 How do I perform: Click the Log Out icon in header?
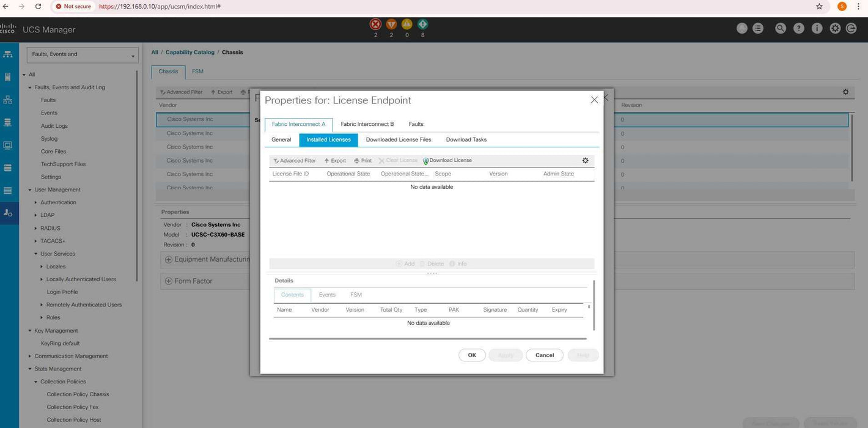(x=851, y=28)
